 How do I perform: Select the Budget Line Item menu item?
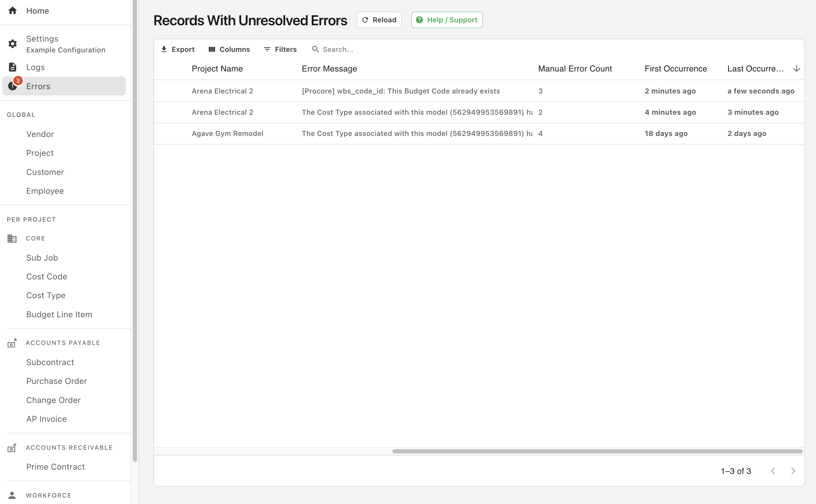[59, 314]
